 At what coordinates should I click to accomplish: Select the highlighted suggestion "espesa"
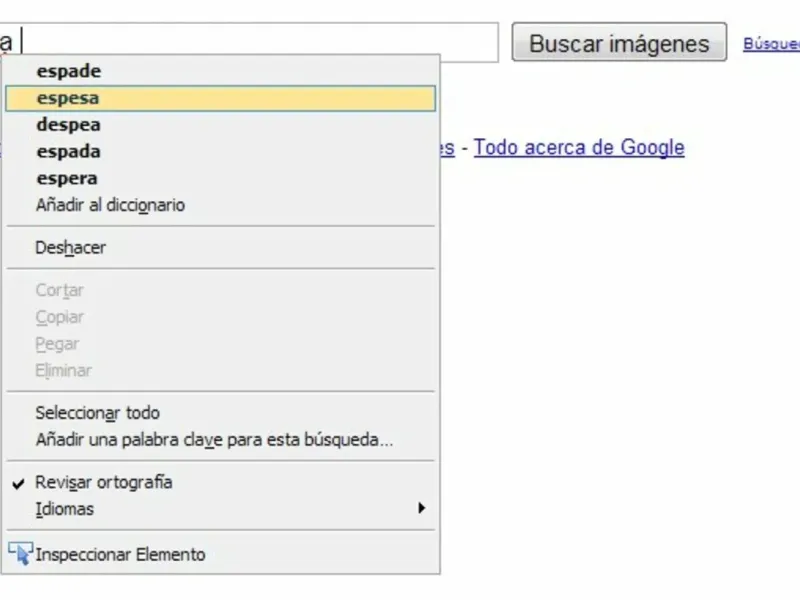pos(68,98)
